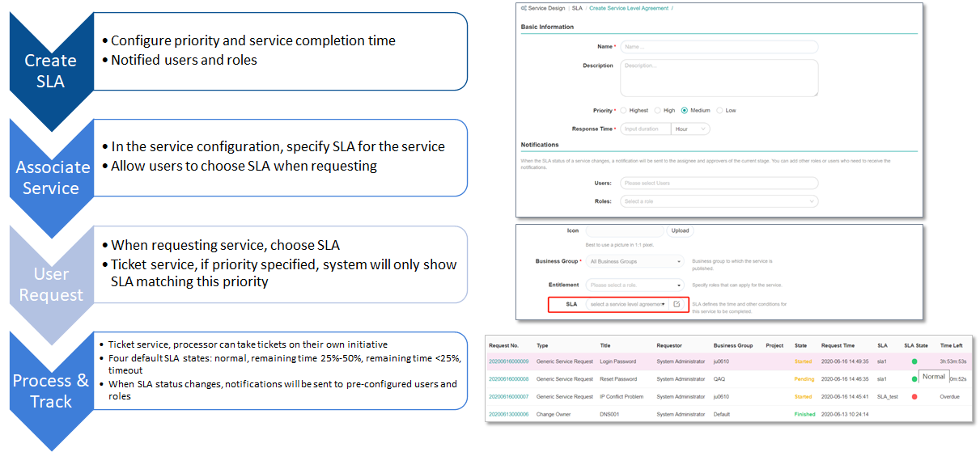Screen dimensions: 980x452
Task: Open the Roles 'Select a role' dropdown
Action: point(719,201)
